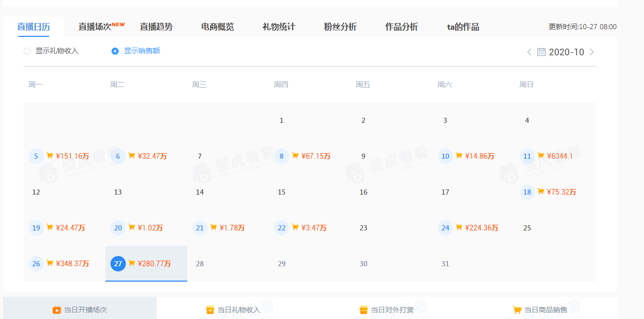The height and width of the screenshot is (319, 644).
Task: Click the play icon beside 当日开播场次
Action: pyautogui.click(x=57, y=309)
